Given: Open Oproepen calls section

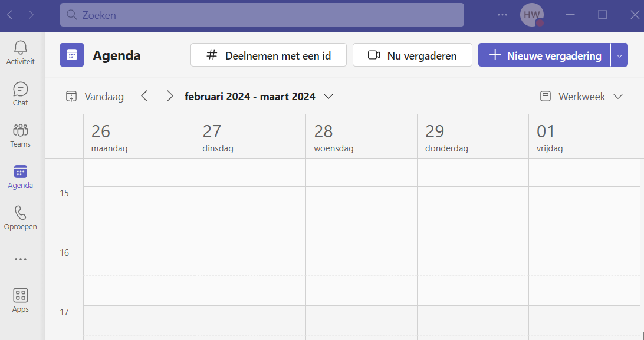Looking at the screenshot, I should (x=20, y=218).
